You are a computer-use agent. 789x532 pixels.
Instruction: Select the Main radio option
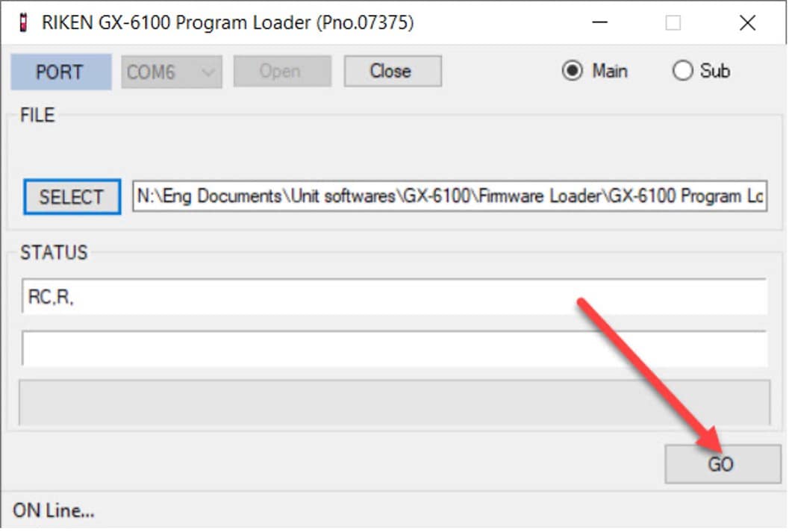pyautogui.click(x=573, y=72)
